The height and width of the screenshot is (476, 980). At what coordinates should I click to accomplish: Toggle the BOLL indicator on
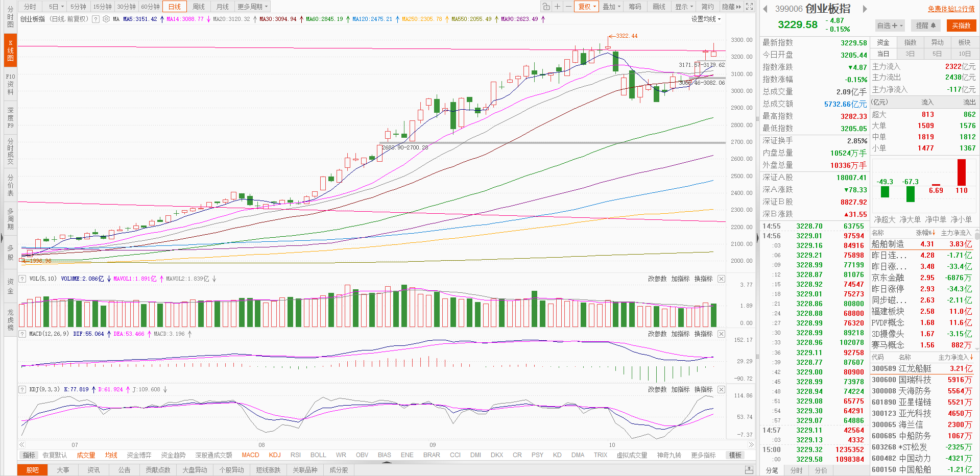click(x=318, y=455)
